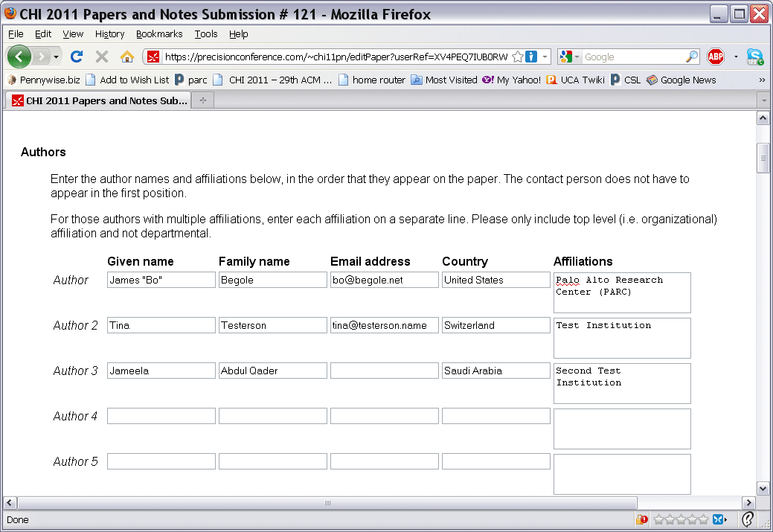
Task: Edit the bo@begole.net email field
Action: (385, 280)
